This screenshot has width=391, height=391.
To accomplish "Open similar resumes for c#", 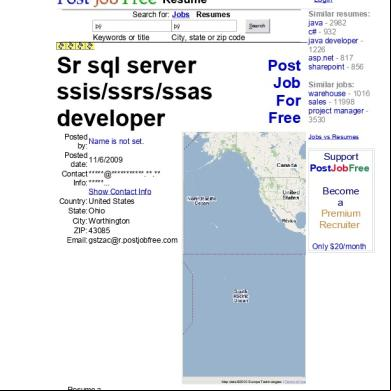I will tap(312, 32).
